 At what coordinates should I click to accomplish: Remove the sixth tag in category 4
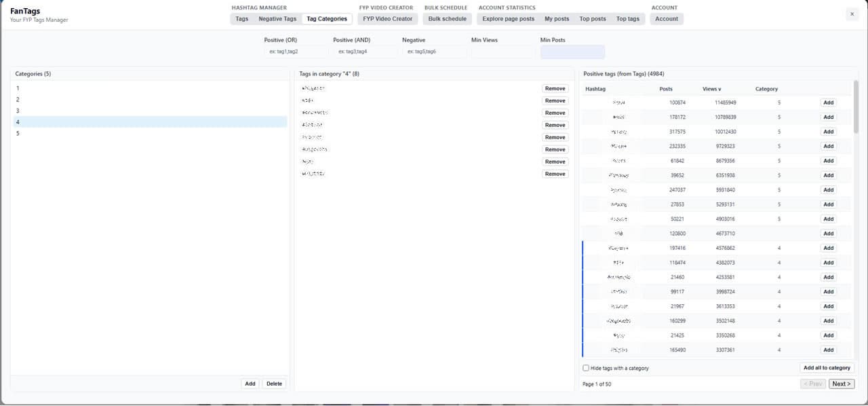[x=555, y=149]
